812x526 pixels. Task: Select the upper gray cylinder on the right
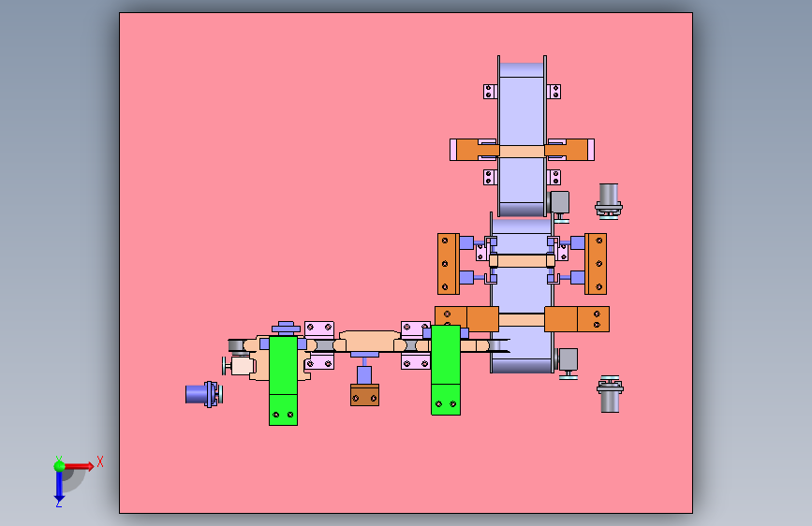(x=609, y=201)
